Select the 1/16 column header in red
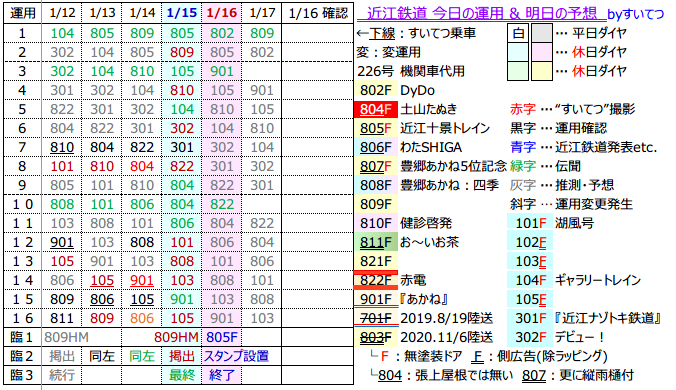676x390 pixels. [x=222, y=13]
